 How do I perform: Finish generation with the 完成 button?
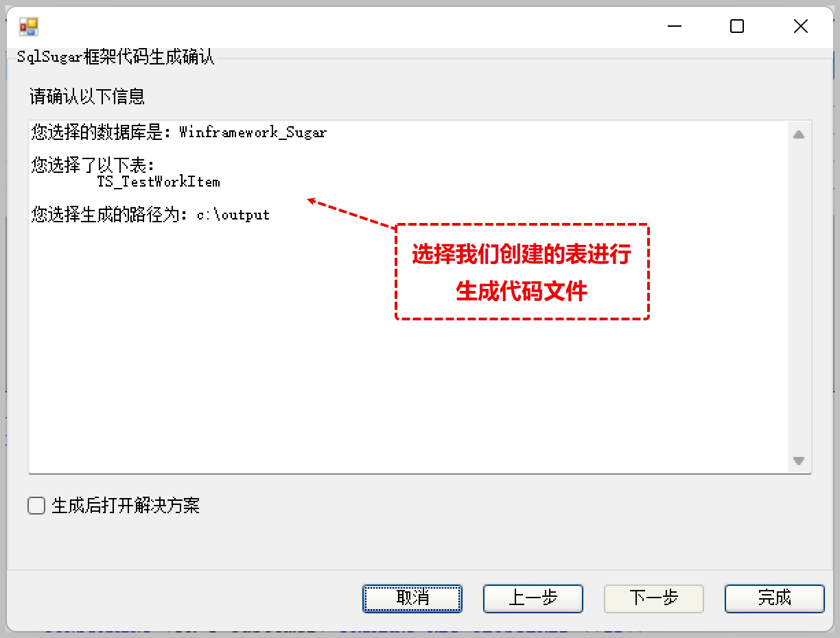tap(775, 598)
